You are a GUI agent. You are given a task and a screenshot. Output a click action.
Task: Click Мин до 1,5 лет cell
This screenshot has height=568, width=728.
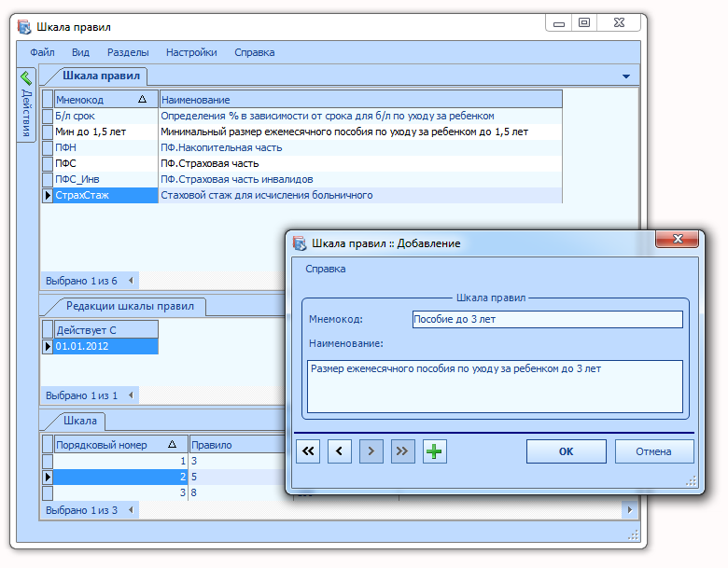[105, 132]
